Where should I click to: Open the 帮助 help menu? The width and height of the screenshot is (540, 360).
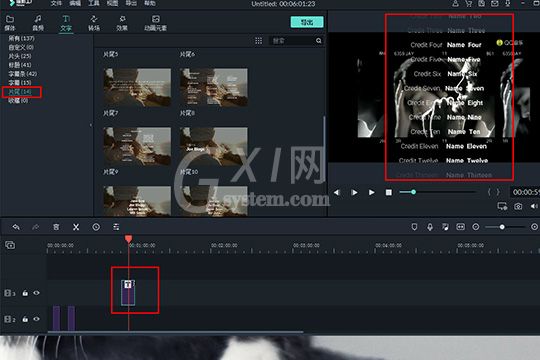(150, 3)
